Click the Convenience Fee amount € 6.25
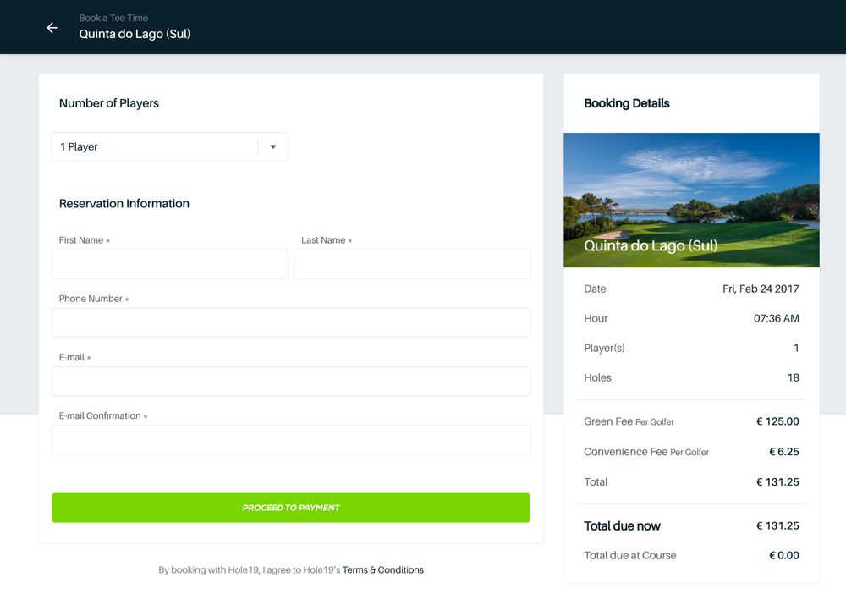Screen dimensions: 846x616 pos(783,452)
